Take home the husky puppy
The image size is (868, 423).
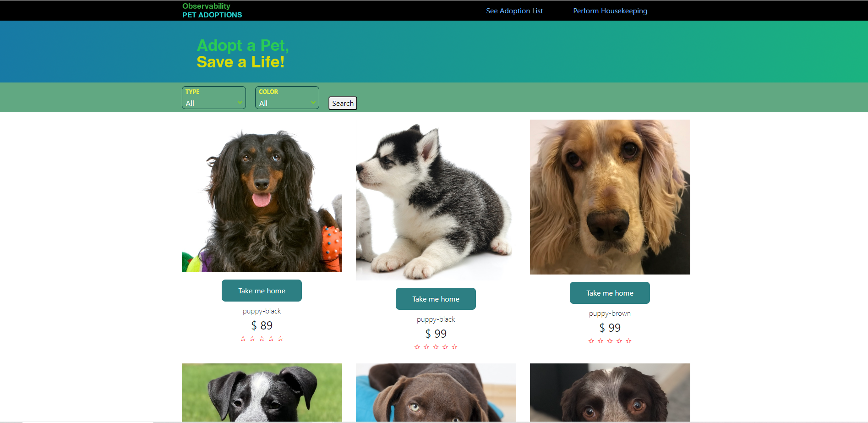pos(436,299)
